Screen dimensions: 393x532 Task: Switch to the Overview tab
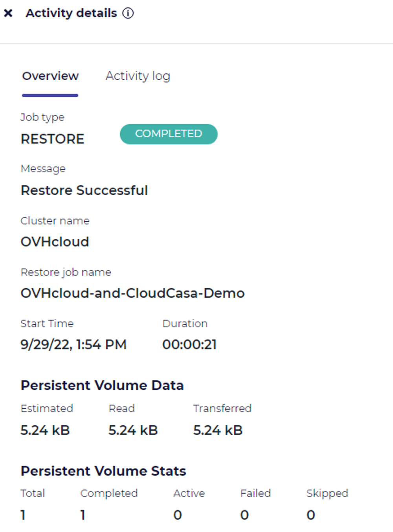(x=50, y=76)
